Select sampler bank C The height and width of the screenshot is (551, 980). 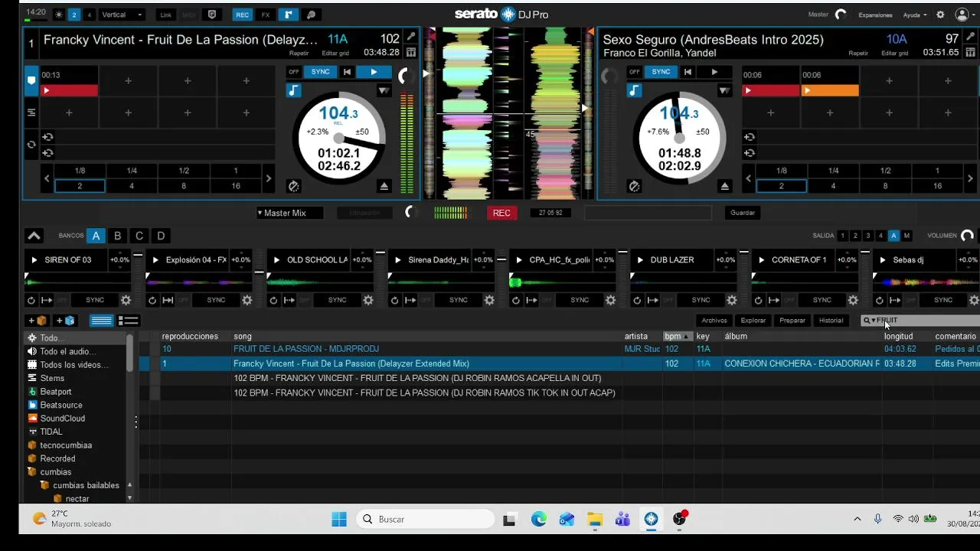[x=139, y=236]
